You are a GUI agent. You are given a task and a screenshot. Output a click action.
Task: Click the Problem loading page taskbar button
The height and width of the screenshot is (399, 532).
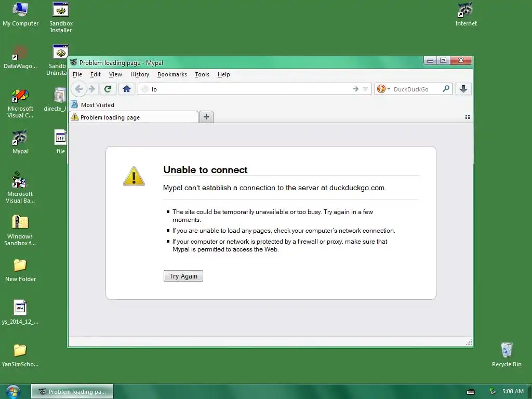pos(72,392)
